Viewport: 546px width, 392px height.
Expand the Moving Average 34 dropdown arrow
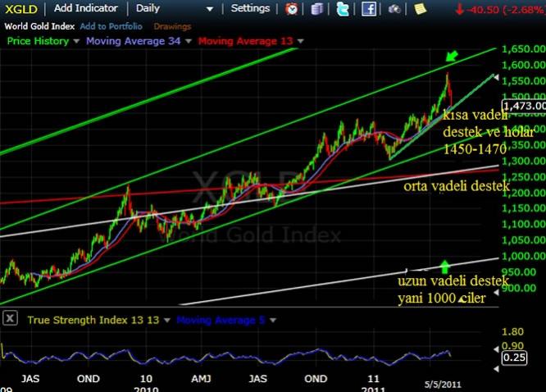[189, 41]
